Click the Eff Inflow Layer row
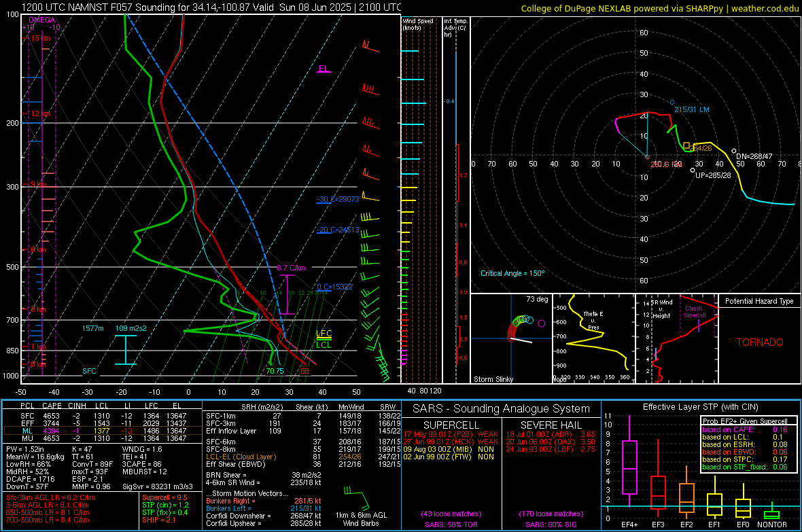Viewport: 802px width, 532px height. tap(303, 431)
